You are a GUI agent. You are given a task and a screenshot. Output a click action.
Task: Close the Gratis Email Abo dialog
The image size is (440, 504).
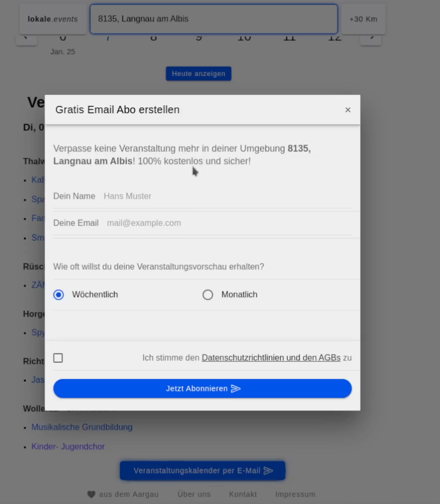coord(347,110)
